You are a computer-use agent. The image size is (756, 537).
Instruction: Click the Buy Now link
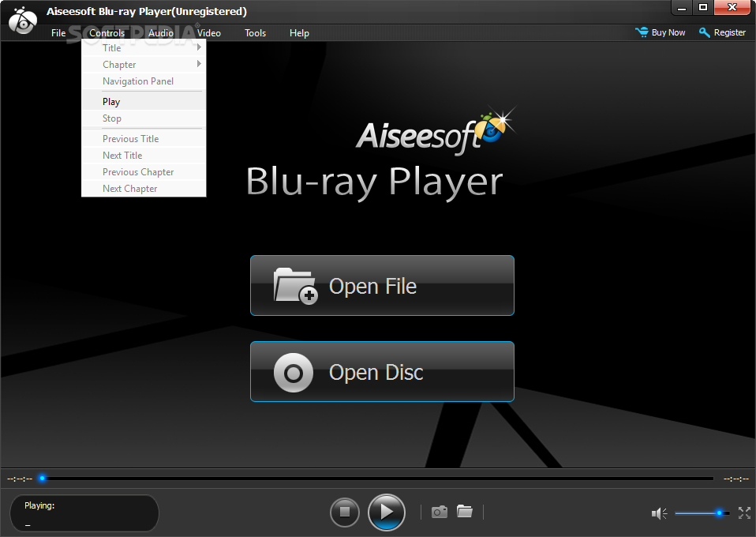point(668,32)
